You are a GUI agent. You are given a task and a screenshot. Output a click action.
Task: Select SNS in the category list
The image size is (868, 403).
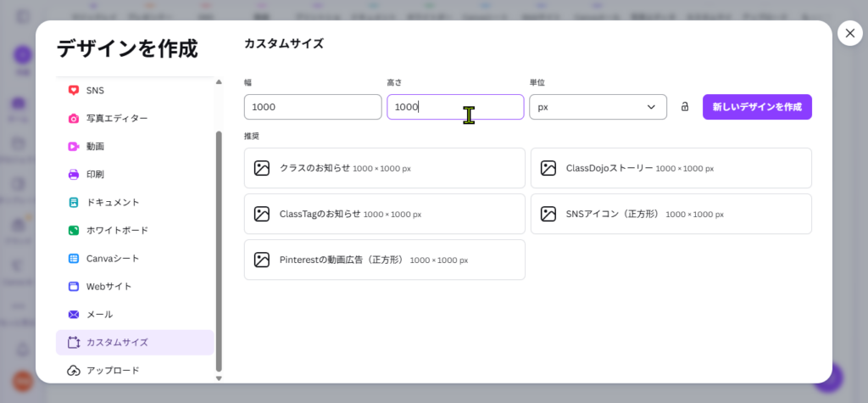point(135,90)
